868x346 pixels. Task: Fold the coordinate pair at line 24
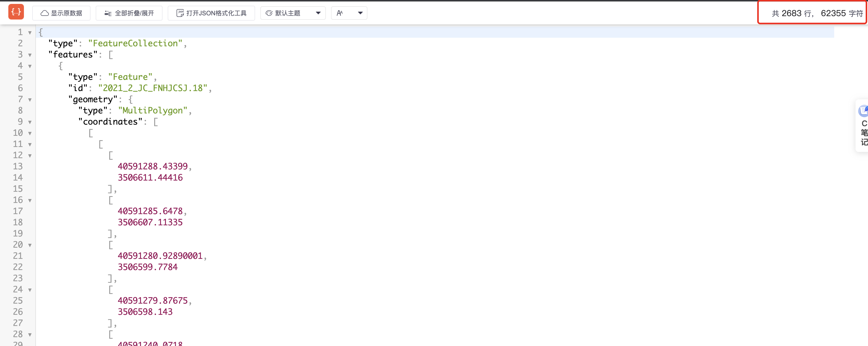(30, 290)
